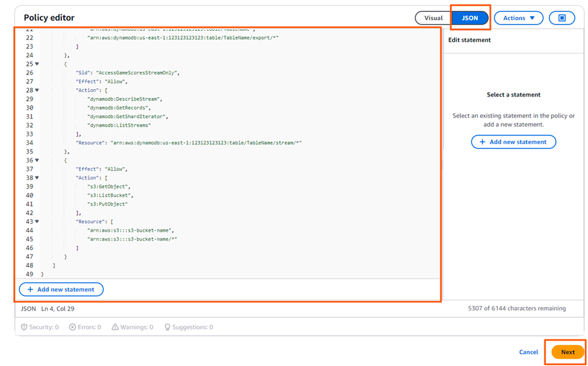Click the arn:aws:s3:::s3-bucket-name/* line

(132, 239)
